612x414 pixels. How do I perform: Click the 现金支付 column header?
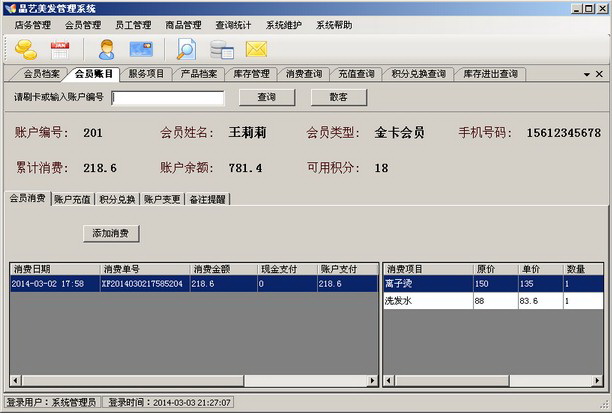click(x=287, y=269)
